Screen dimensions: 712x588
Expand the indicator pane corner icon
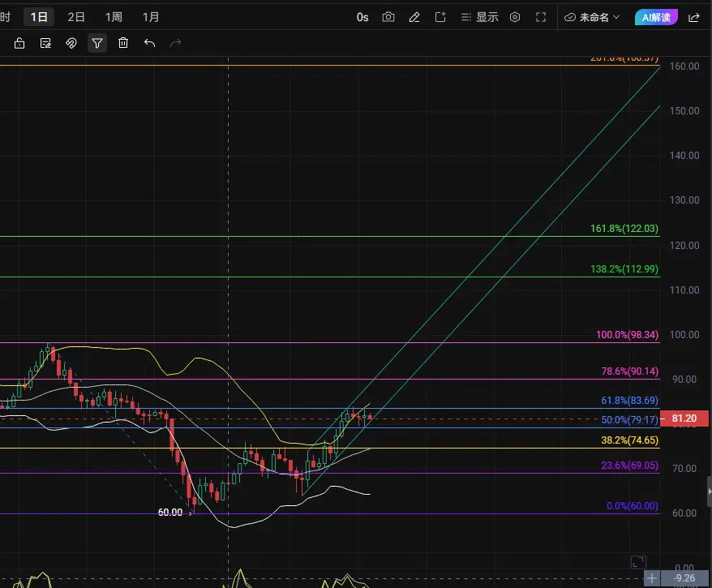coord(638,562)
